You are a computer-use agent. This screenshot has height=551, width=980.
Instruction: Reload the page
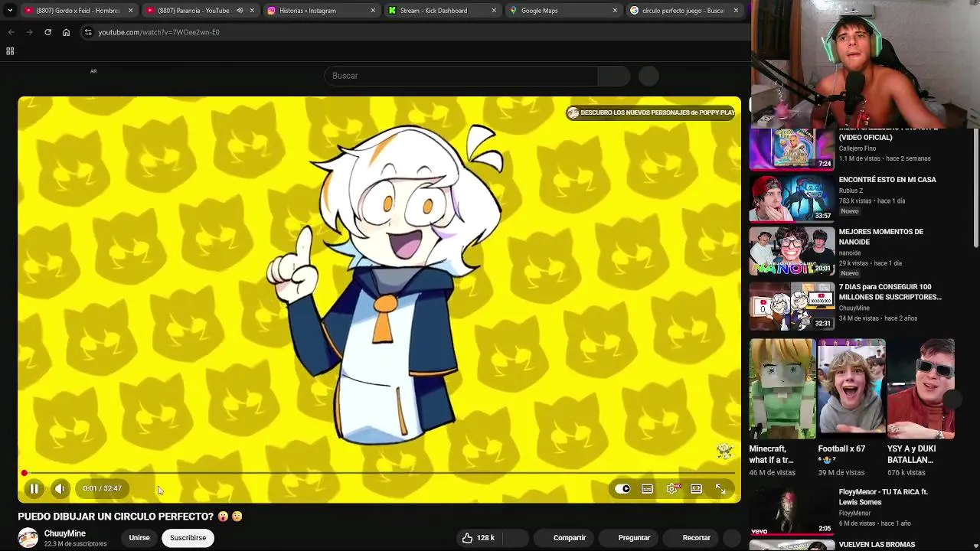47,32
